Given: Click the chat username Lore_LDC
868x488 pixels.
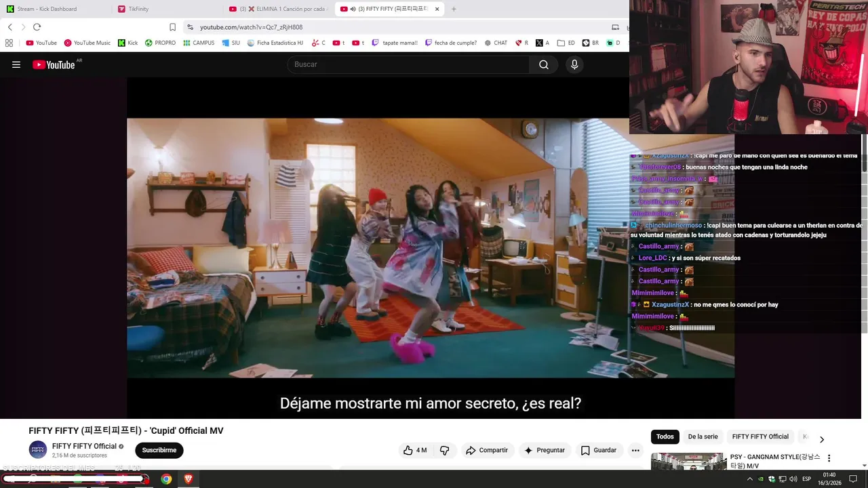Looking at the screenshot, I should (x=652, y=258).
